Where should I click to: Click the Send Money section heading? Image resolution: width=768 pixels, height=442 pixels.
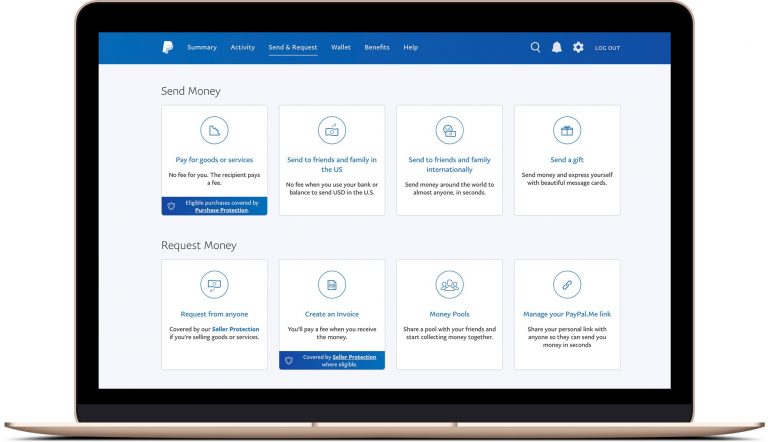click(191, 91)
